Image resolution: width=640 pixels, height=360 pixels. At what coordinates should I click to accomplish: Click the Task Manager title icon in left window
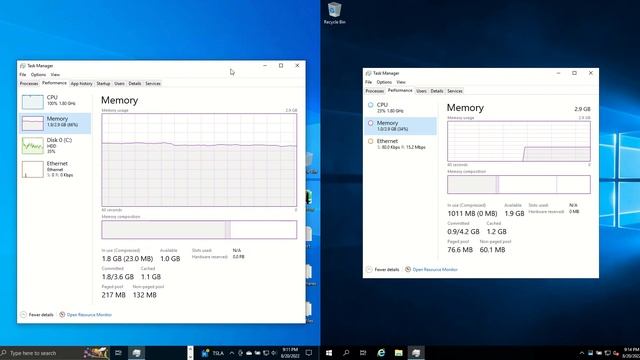22,66
